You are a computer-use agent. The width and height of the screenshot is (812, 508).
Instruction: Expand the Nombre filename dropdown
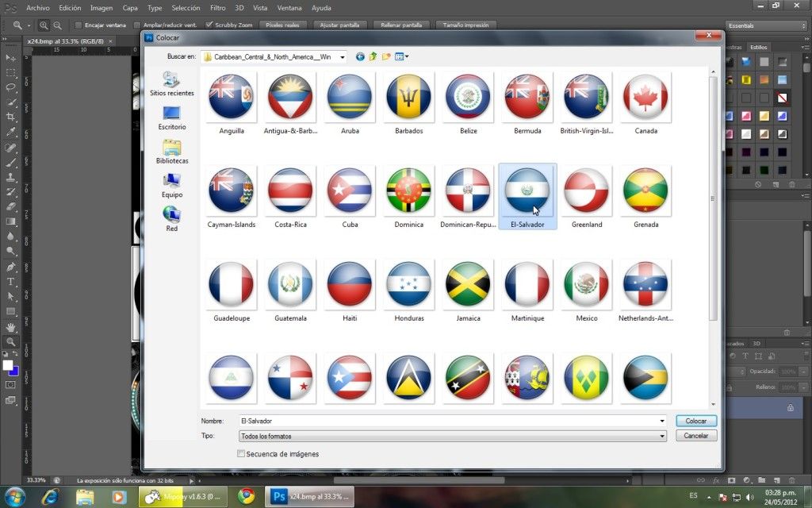pos(662,421)
